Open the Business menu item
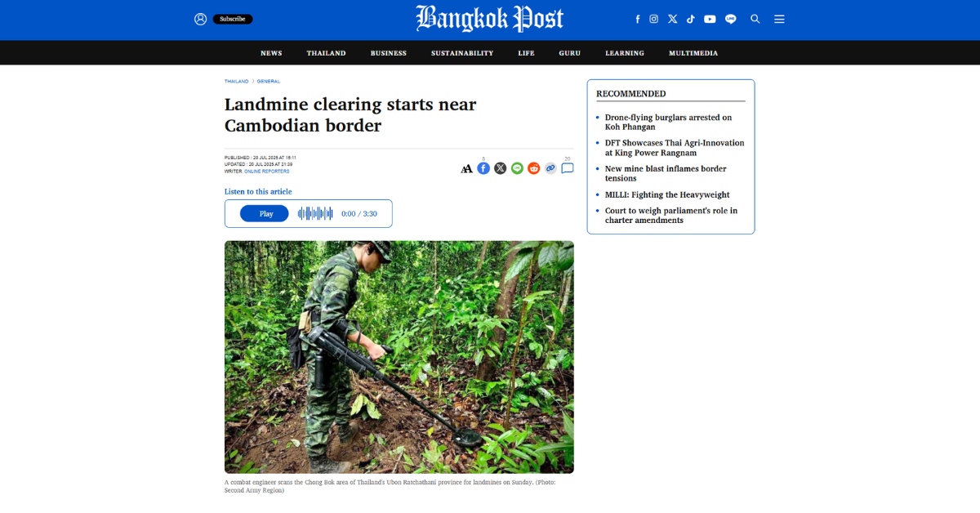This screenshot has width=980, height=513. pyautogui.click(x=389, y=53)
